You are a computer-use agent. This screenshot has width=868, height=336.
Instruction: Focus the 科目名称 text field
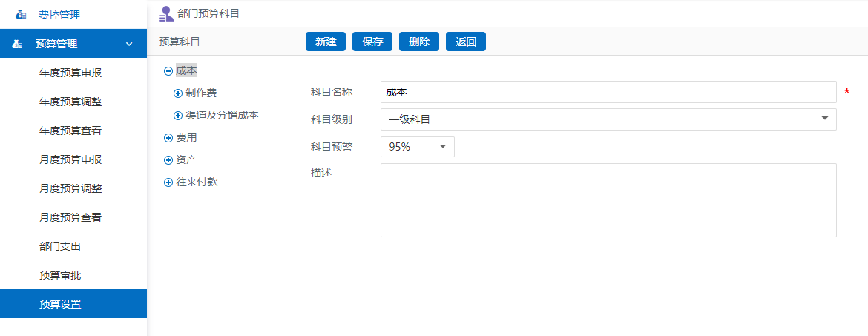tap(608, 92)
